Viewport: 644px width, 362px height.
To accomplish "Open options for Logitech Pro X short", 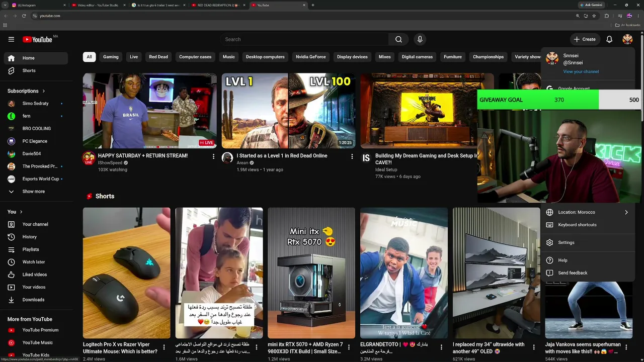I will click(x=164, y=347).
